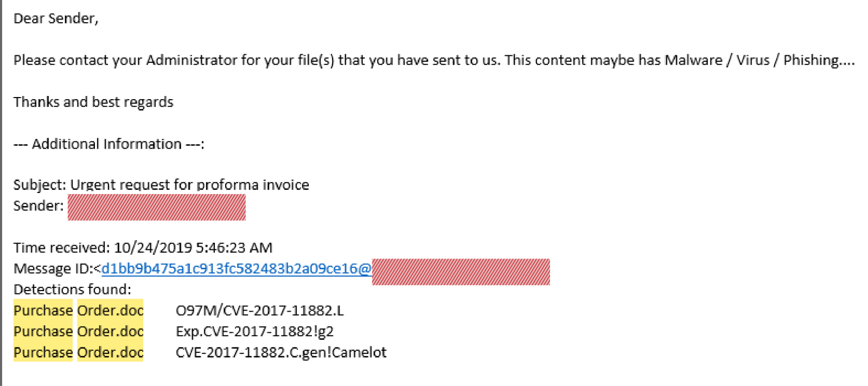868x386 pixels.
Task: Open the Message ID hyperlink d1bb9b475a1c...
Action: tap(237, 268)
